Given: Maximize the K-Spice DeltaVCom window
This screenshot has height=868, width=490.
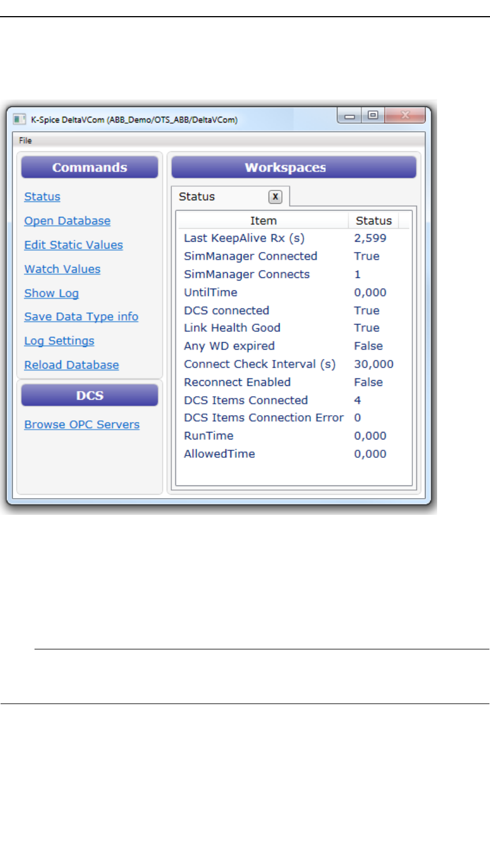Looking at the screenshot, I should [373, 116].
